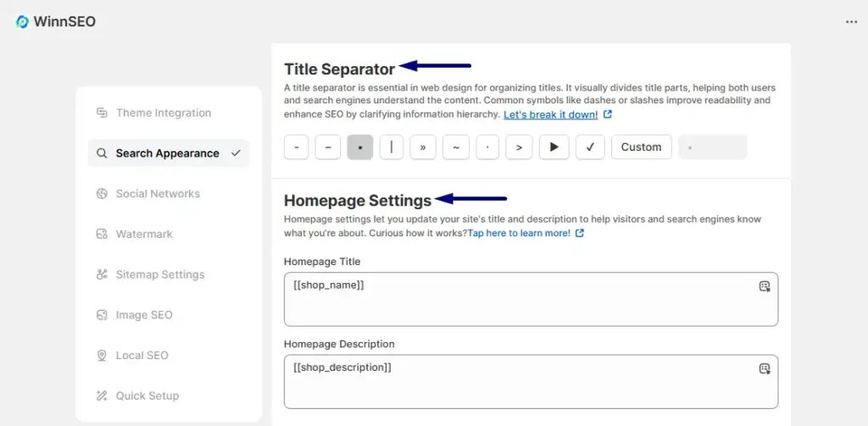The image size is (868, 426).
Task: Go to the Social Networks section
Action: coord(169,194)
